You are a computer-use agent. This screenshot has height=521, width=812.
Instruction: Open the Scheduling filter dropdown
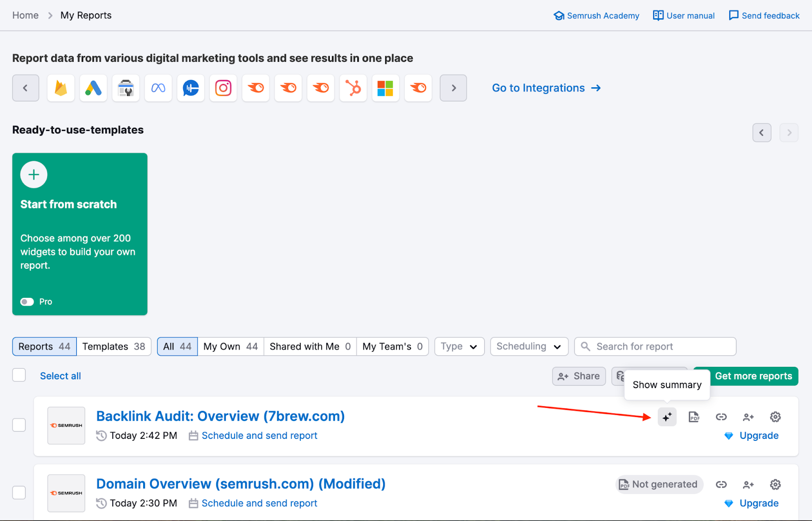(529, 346)
